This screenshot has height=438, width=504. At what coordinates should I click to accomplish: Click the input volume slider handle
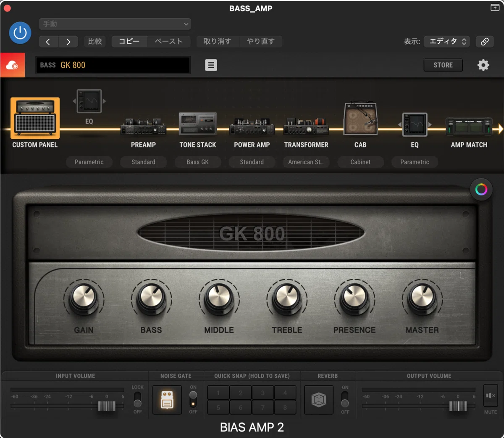pos(107,406)
